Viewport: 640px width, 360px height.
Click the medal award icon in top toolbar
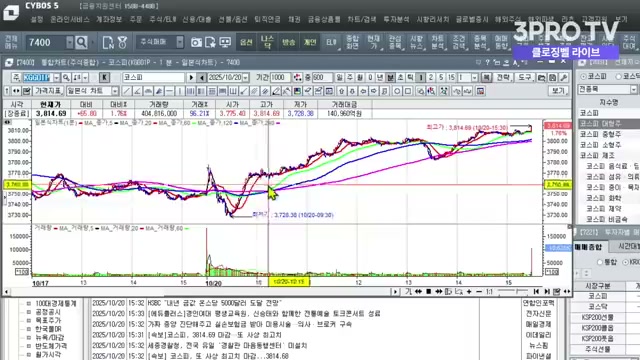(x=122, y=42)
